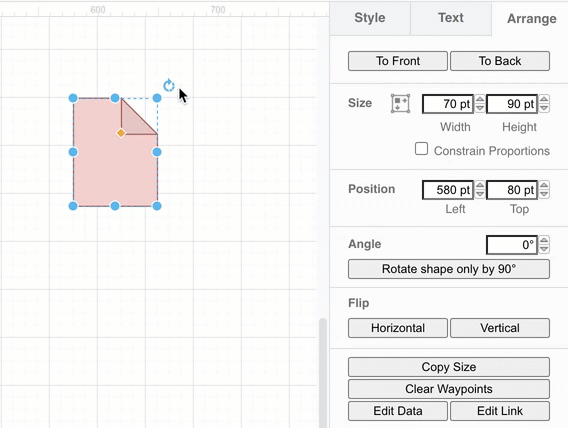Enable Constrain Proportions checkbox
The width and height of the screenshot is (568, 428).
pyautogui.click(x=421, y=149)
